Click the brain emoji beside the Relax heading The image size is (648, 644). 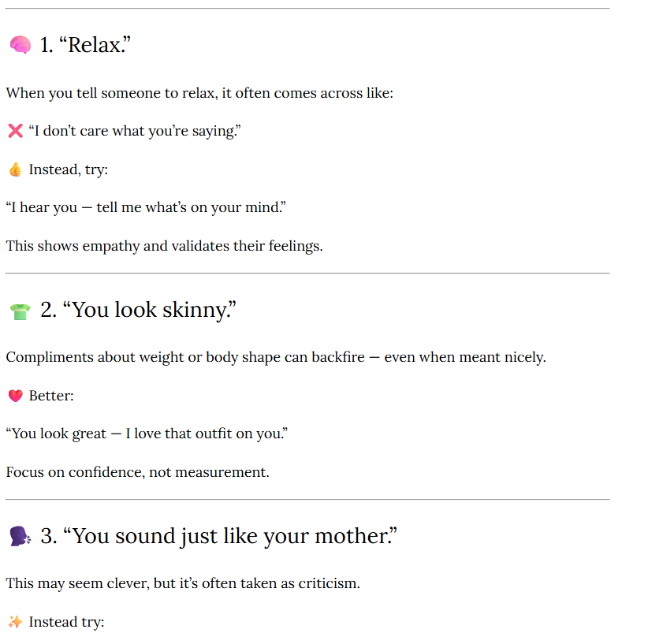[20, 46]
